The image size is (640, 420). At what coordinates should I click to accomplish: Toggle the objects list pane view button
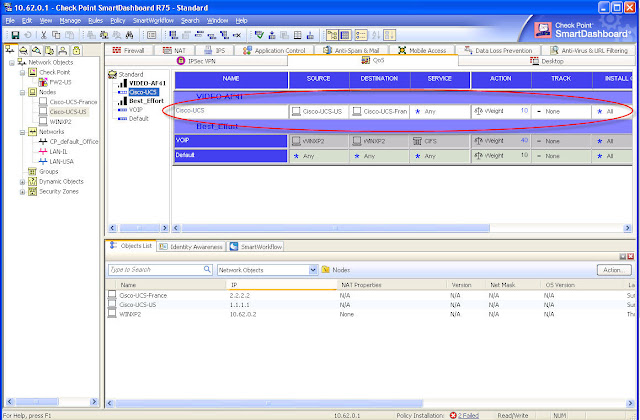click(x=361, y=36)
